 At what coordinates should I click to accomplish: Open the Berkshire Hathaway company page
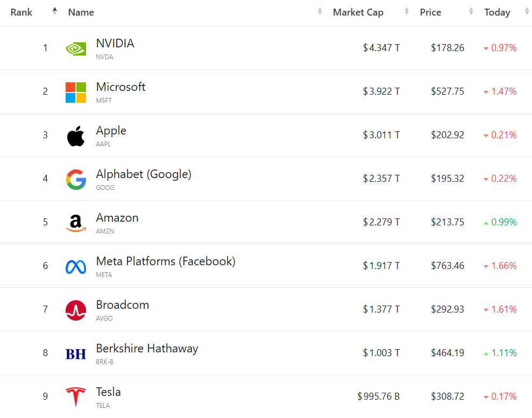click(147, 349)
